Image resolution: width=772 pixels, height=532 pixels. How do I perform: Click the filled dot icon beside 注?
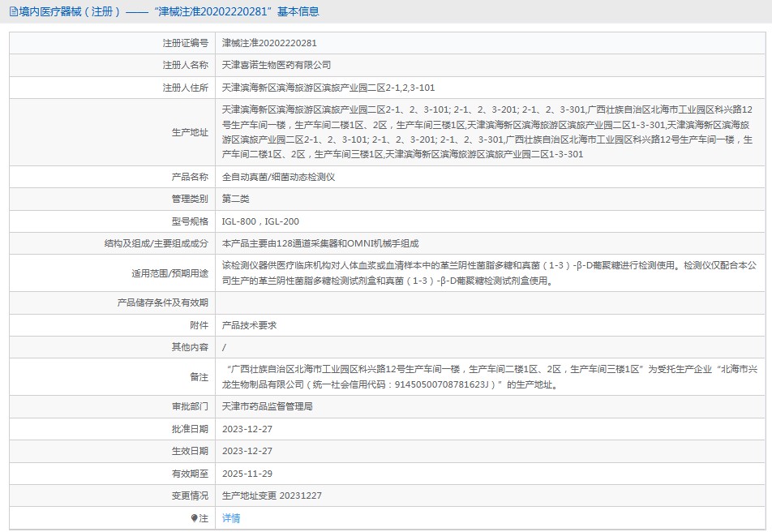192,517
